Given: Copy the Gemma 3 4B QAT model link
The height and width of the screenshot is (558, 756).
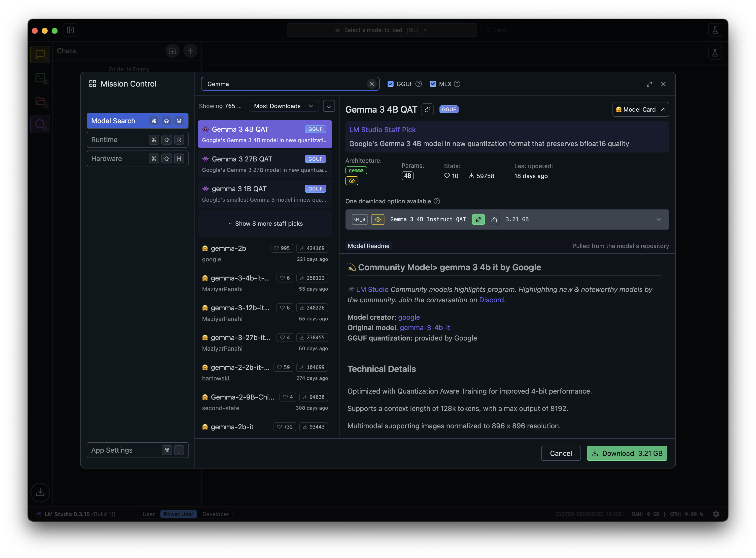Looking at the screenshot, I should pos(427,109).
